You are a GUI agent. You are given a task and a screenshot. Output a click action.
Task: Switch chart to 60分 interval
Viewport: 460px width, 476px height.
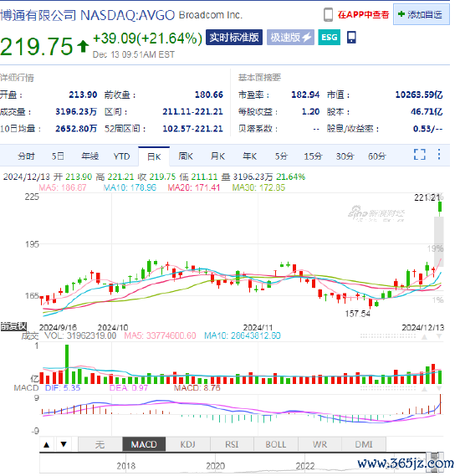click(x=377, y=156)
